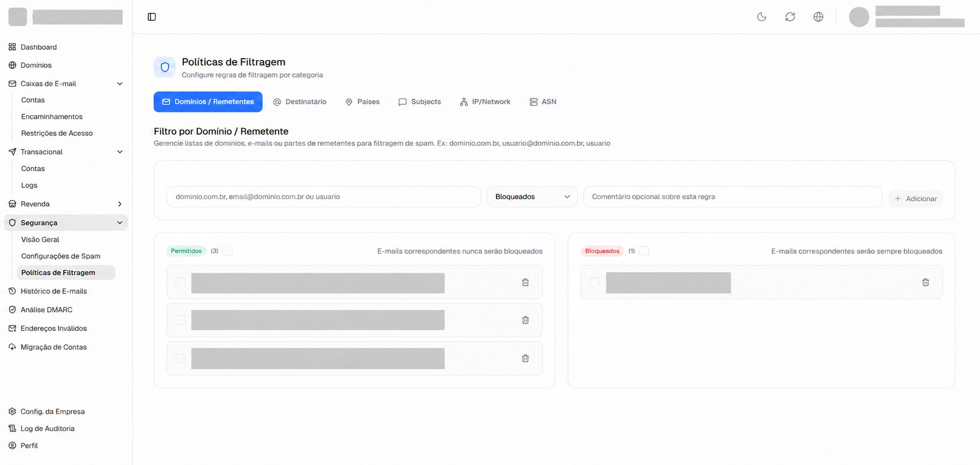Screen dimensions: 980x465
Task: Check the second Permitidos row checkbox
Action: point(181,320)
